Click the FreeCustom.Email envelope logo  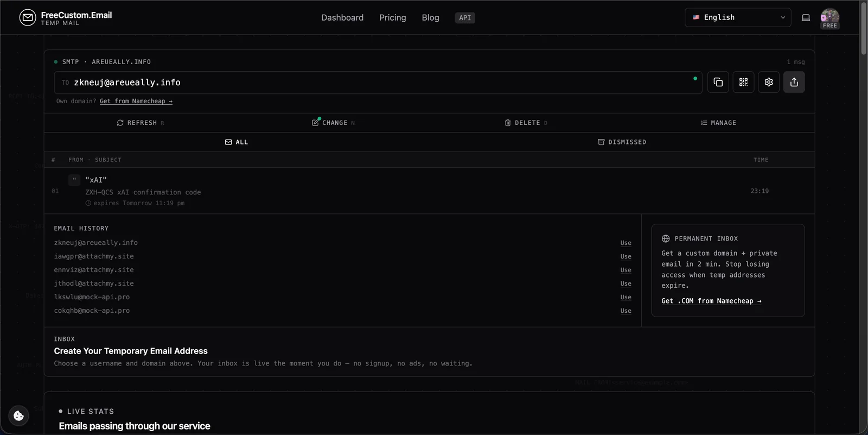(x=28, y=18)
